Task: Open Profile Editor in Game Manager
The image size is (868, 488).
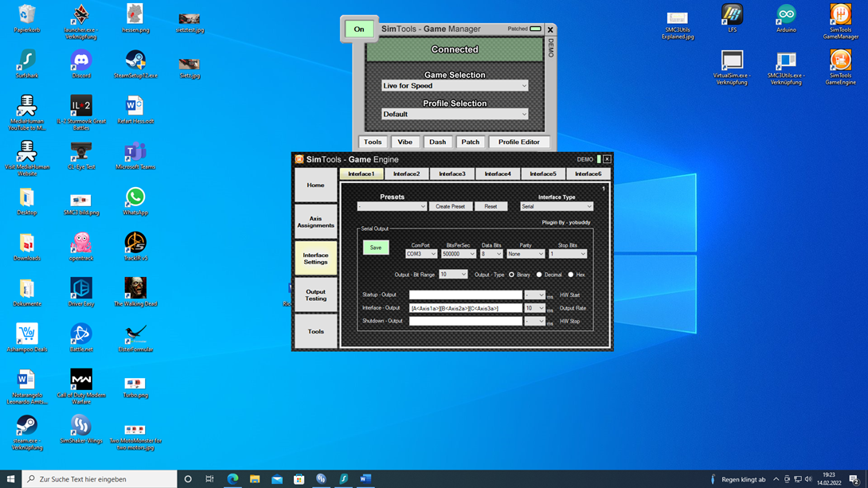Action: 518,142
